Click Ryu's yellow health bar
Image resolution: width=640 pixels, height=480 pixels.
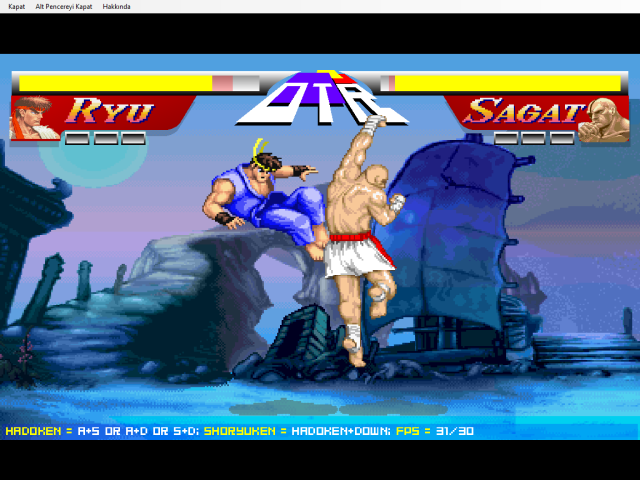point(116,83)
